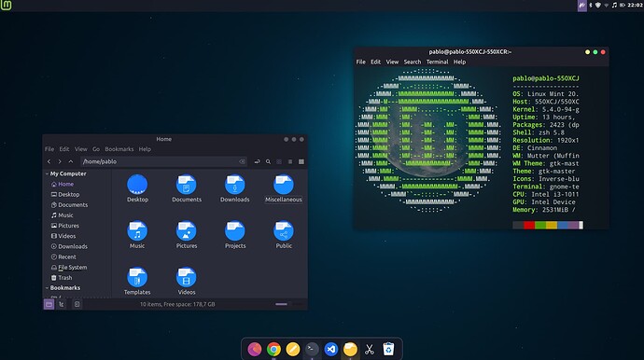Open Trash in the sidebar

click(x=62, y=278)
